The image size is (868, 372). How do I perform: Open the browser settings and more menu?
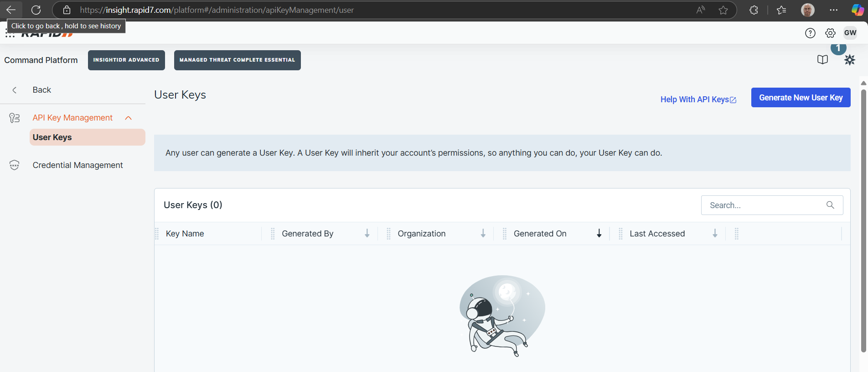[833, 10]
